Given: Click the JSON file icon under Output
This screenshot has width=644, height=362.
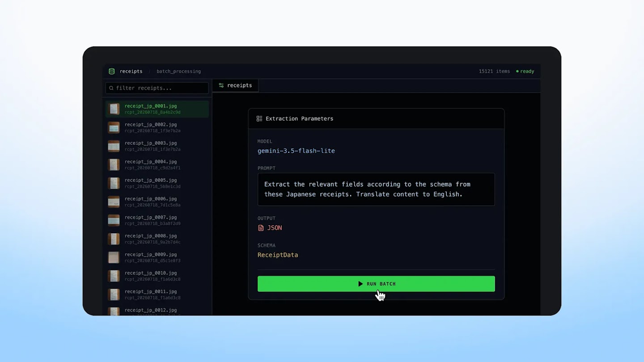Looking at the screenshot, I should 261,228.
